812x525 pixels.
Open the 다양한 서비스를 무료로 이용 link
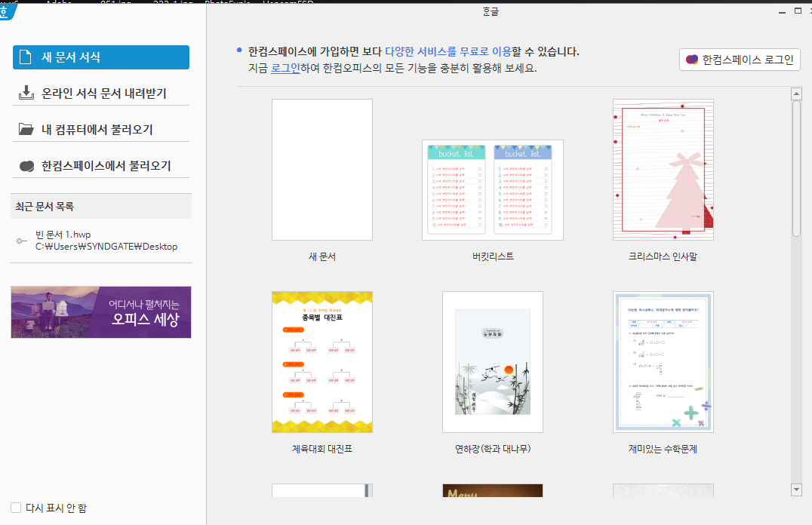(448, 51)
